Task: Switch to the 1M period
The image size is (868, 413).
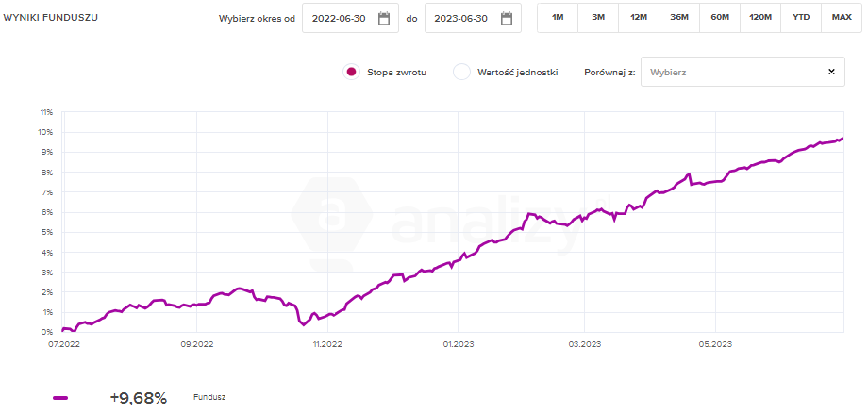Action: click(558, 18)
